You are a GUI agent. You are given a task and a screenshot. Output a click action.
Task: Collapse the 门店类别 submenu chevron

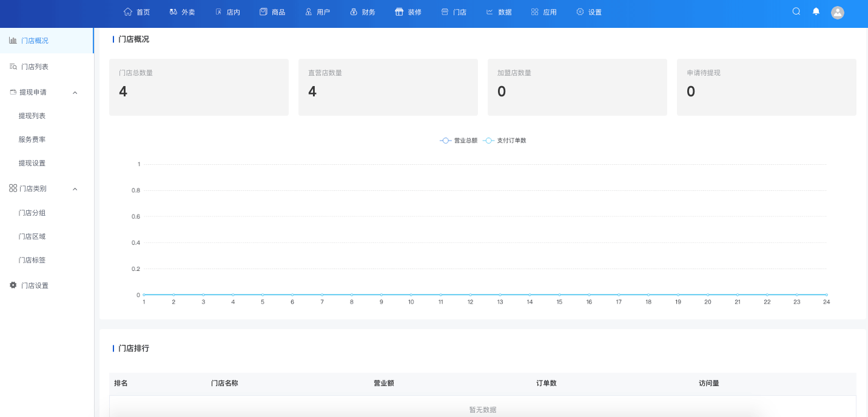click(75, 189)
